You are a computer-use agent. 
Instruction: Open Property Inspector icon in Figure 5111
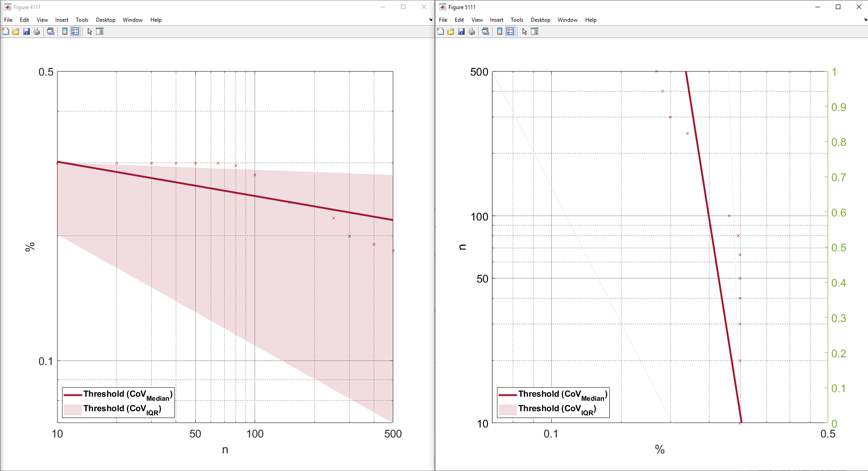[535, 31]
